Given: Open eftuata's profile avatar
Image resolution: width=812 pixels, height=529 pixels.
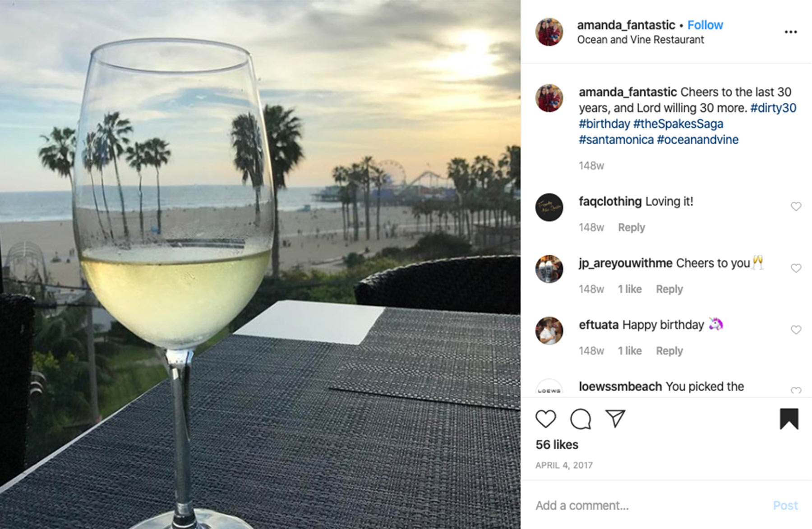Looking at the screenshot, I should click(549, 331).
